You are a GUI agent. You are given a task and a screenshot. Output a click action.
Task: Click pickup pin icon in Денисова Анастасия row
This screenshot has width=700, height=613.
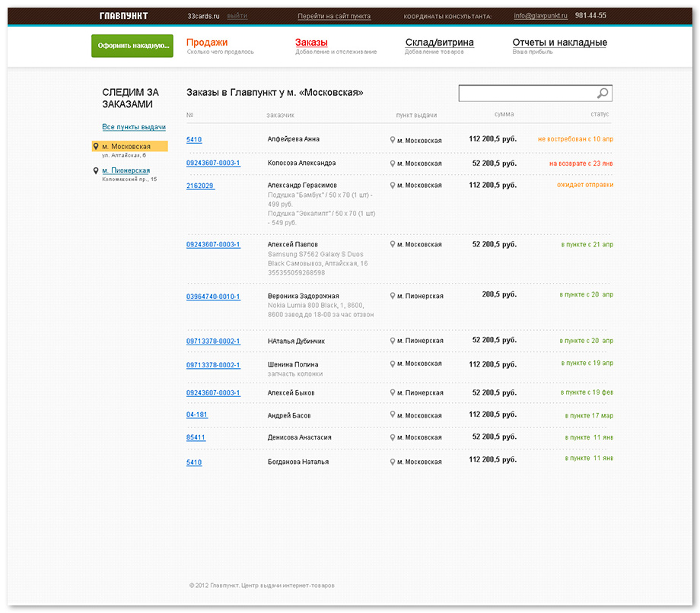point(392,437)
